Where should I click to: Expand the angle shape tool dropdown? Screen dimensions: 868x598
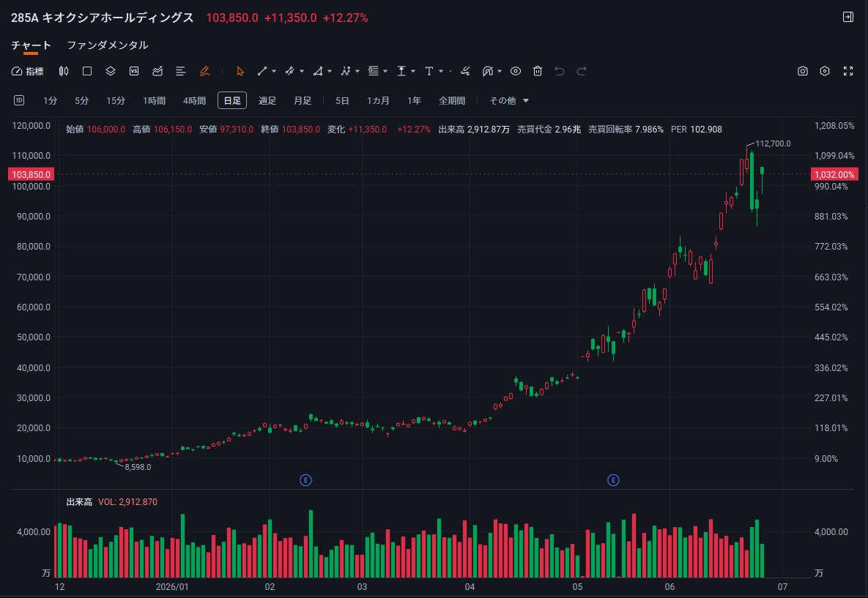point(330,71)
